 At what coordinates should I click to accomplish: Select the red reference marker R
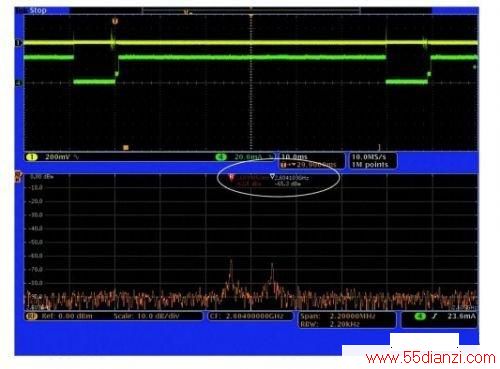[231, 177]
